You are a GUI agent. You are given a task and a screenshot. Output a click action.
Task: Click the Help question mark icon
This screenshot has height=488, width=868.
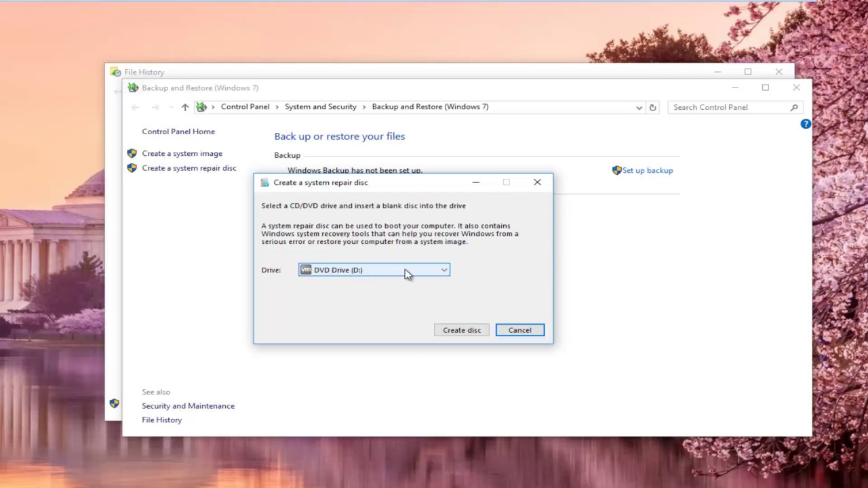coord(806,124)
